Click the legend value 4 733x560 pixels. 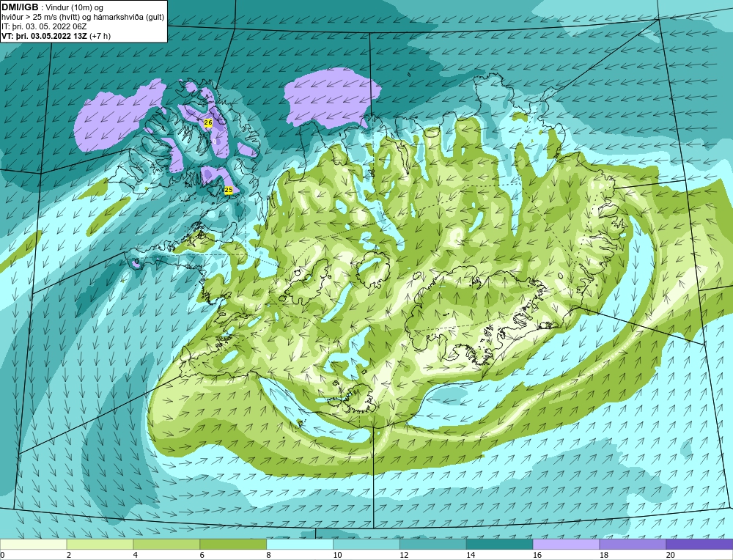pos(136,555)
